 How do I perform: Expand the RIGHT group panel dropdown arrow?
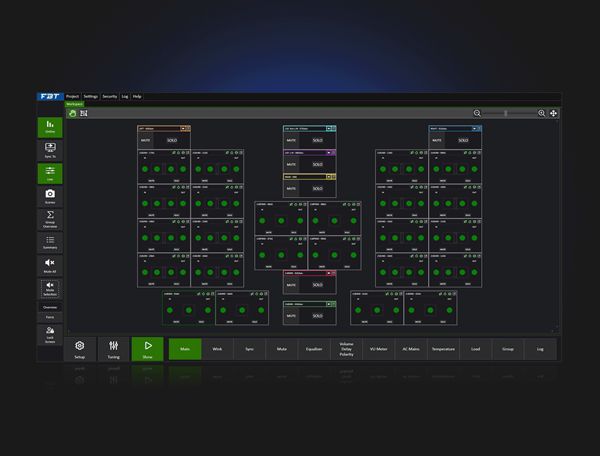tap(477, 129)
